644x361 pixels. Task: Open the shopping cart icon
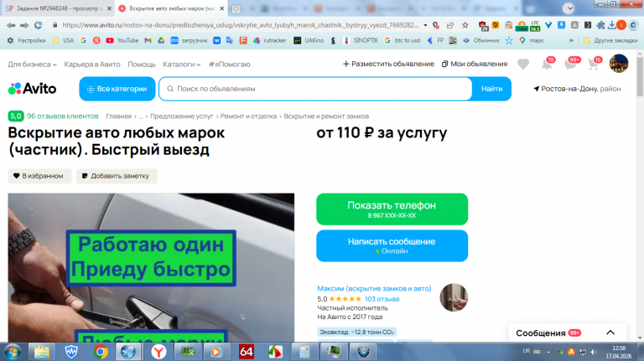[x=594, y=64]
